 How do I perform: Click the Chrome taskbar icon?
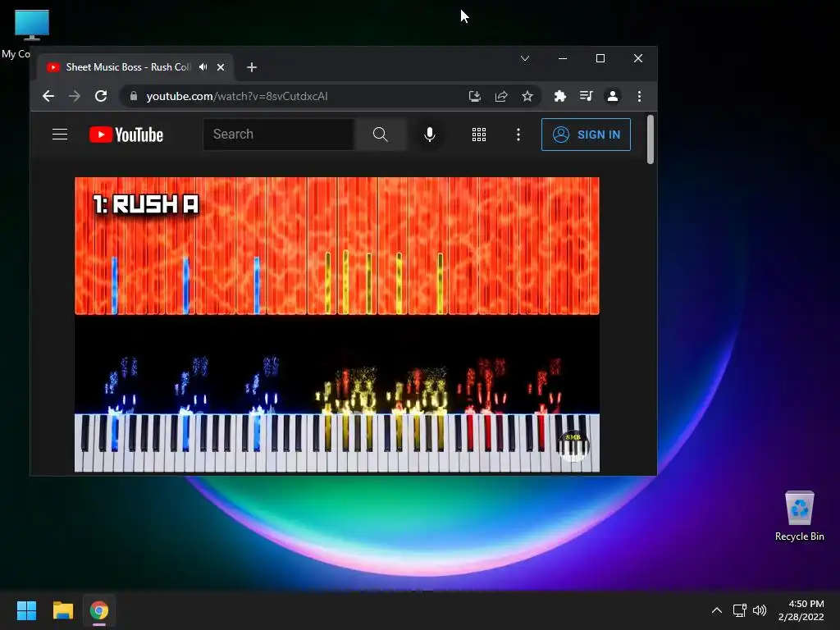(99, 610)
